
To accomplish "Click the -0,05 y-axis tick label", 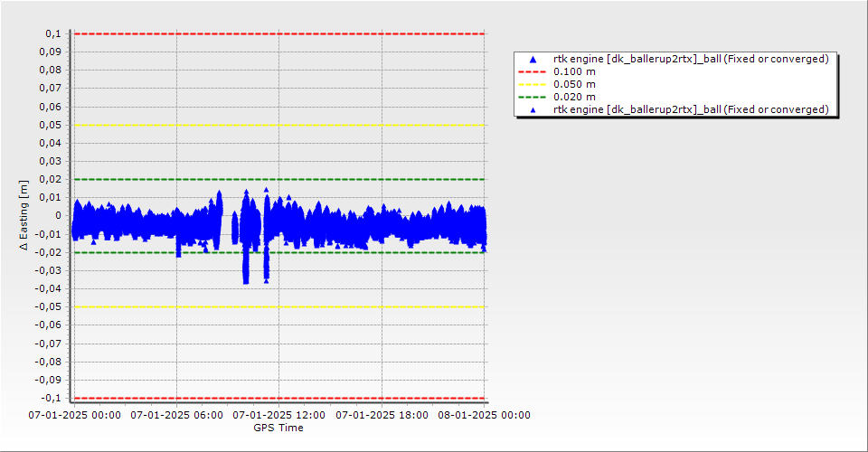I will [x=49, y=307].
